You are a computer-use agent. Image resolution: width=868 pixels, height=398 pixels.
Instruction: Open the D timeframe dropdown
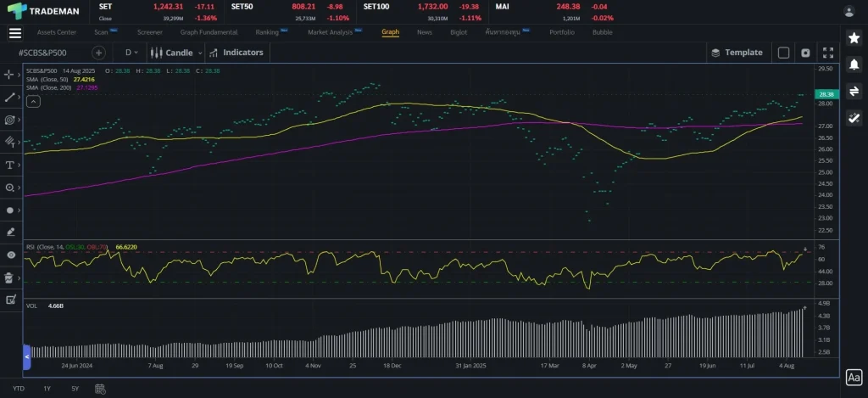point(131,53)
